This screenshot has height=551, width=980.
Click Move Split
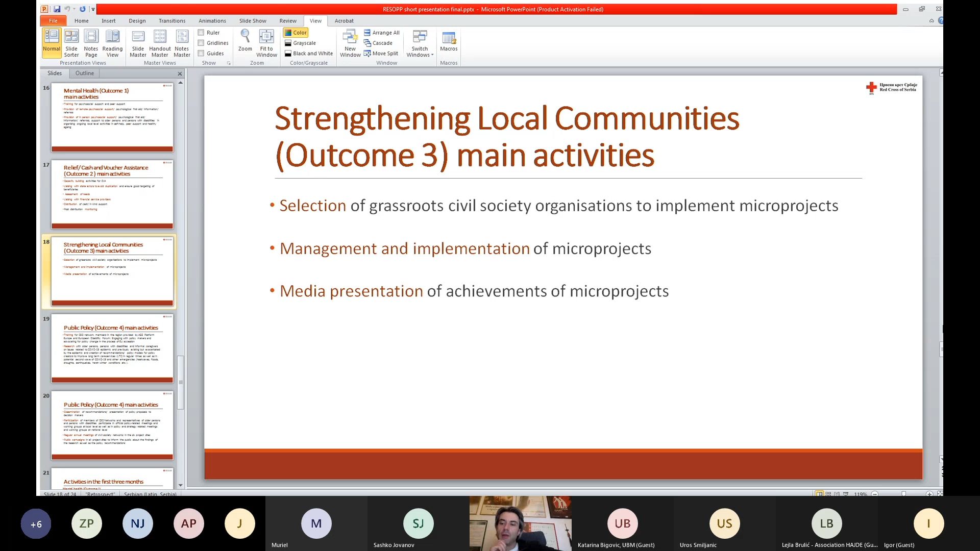coord(381,53)
